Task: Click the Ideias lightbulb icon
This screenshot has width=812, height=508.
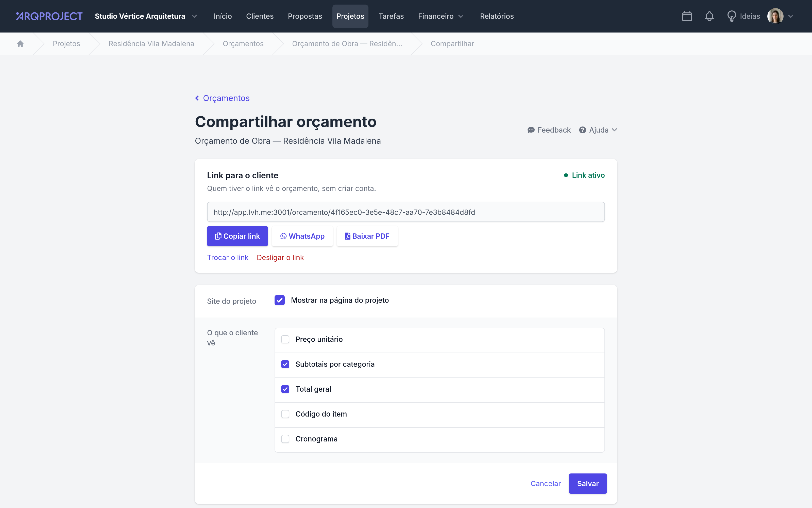Action: [x=732, y=16]
